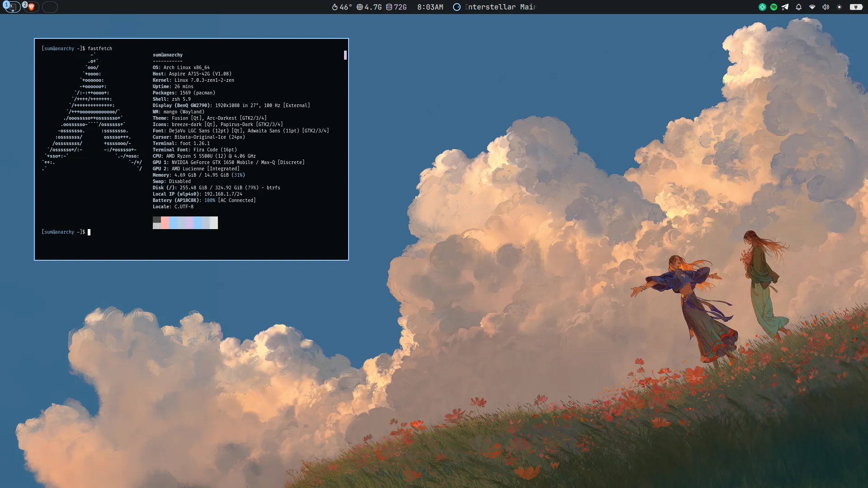The width and height of the screenshot is (868, 488).
Task: Click the sum@anarchy header in fastfetch output
Action: tap(168, 55)
